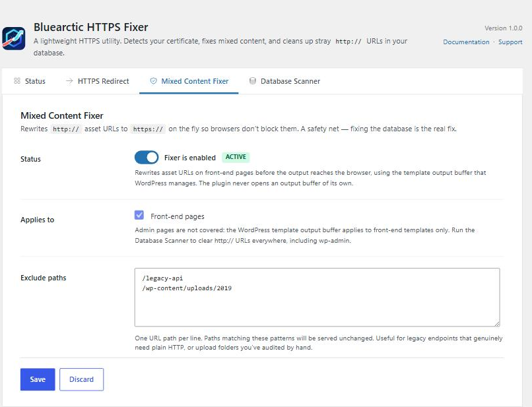The width and height of the screenshot is (532, 407).
Task: Click the Version 1.0.0 text
Action: click(504, 28)
